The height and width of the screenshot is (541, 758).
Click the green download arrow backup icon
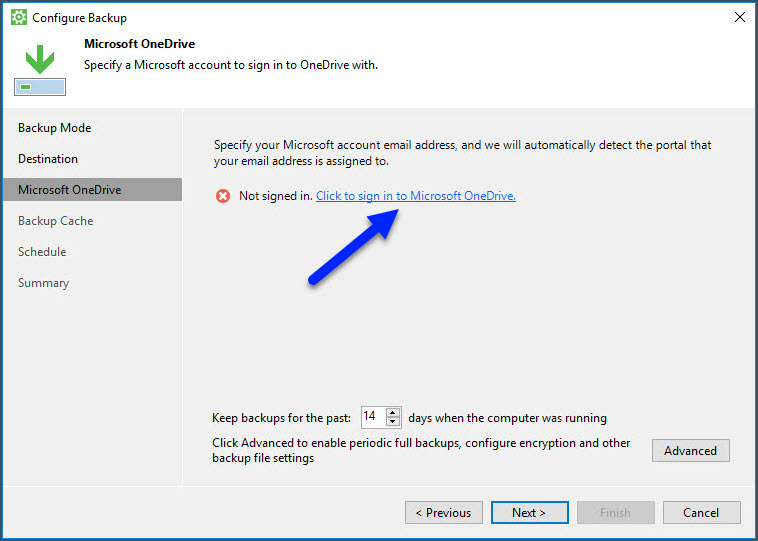(x=40, y=60)
